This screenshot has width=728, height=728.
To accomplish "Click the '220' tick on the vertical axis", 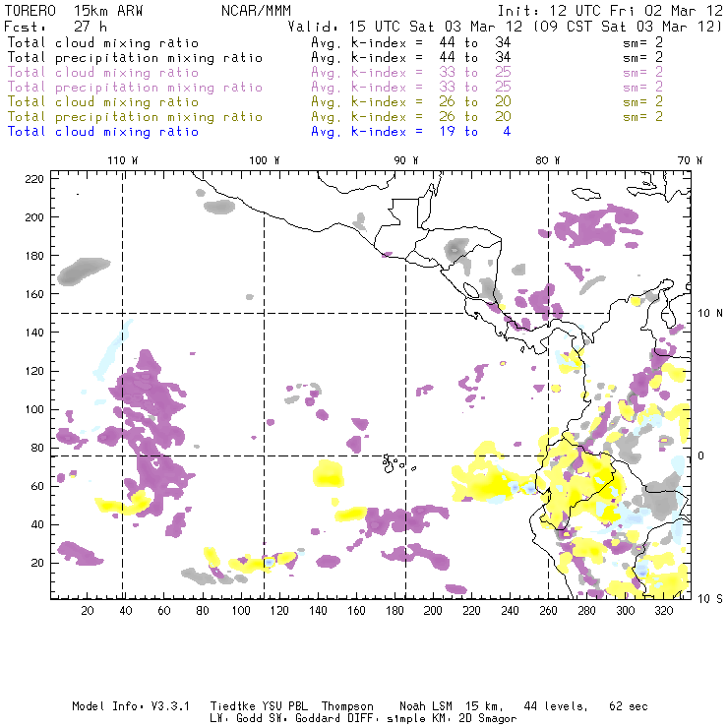I will click(34, 179).
